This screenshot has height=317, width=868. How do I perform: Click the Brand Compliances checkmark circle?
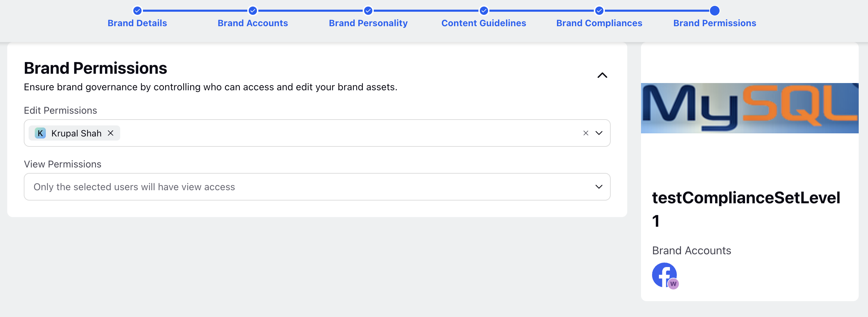[599, 11]
